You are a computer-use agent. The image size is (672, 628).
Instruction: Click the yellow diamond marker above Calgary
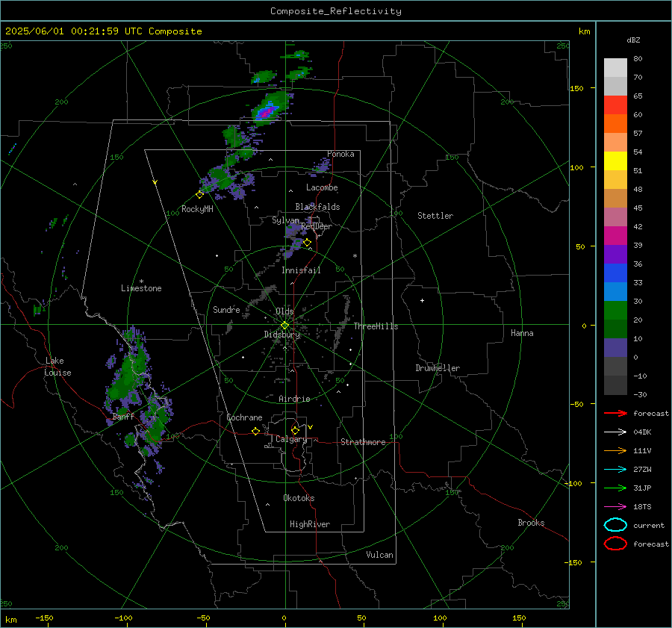(295, 430)
